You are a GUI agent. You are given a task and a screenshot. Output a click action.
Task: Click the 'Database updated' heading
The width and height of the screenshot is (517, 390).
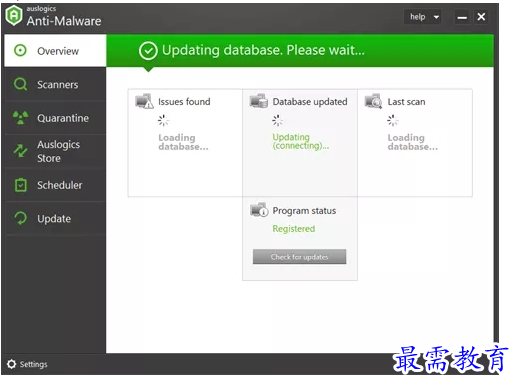(x=310, y=101)
